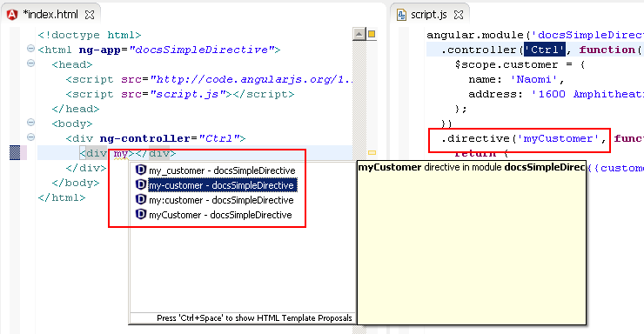
Task: Click the script.js file icon
Action: (x=401, y=15)
